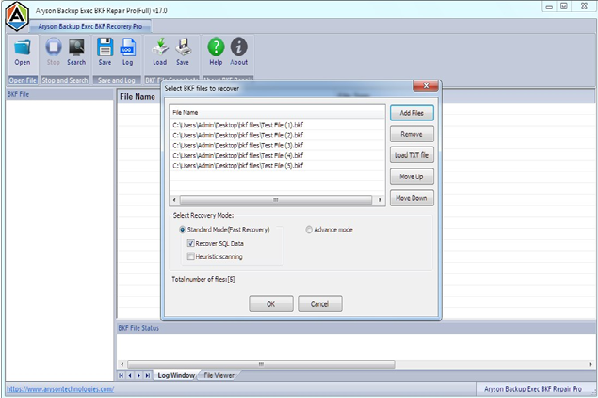Click the Remove button

pos(412,134)
